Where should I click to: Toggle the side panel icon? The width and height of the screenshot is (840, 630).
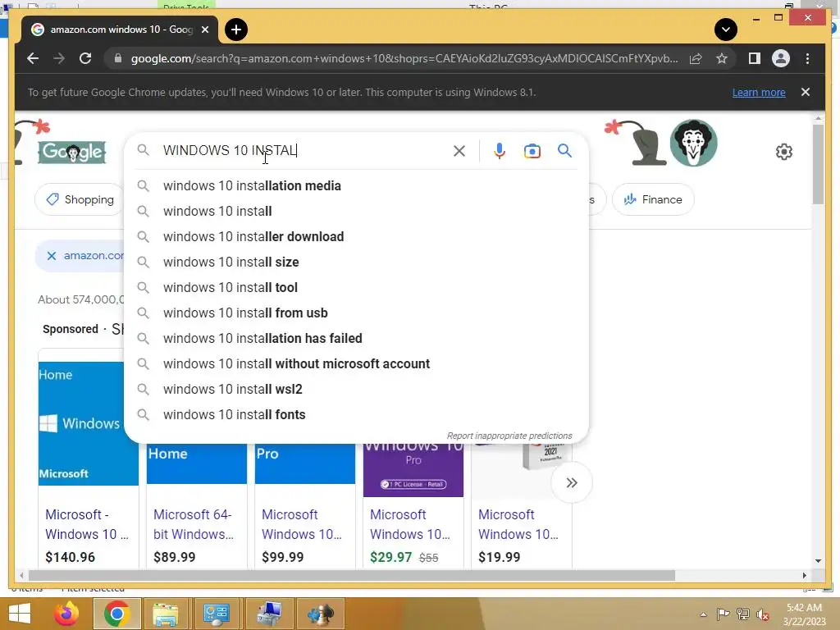point(755,58)
